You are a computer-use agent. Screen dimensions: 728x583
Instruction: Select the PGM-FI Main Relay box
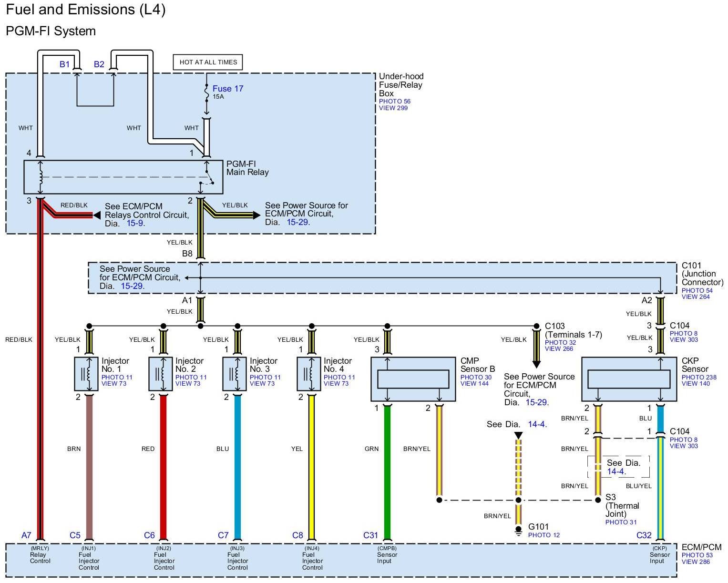pyautogui.click(x=123, y=177)
